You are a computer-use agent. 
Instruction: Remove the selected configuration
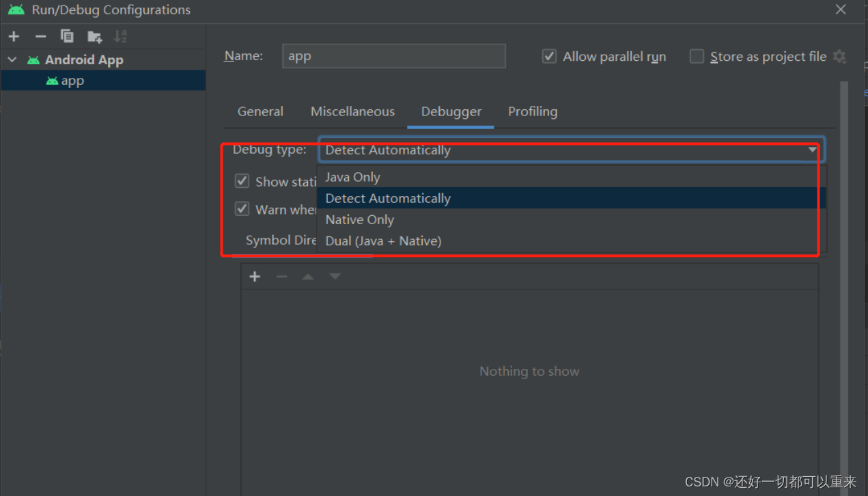pyautogui.click(x=40, y=36)
